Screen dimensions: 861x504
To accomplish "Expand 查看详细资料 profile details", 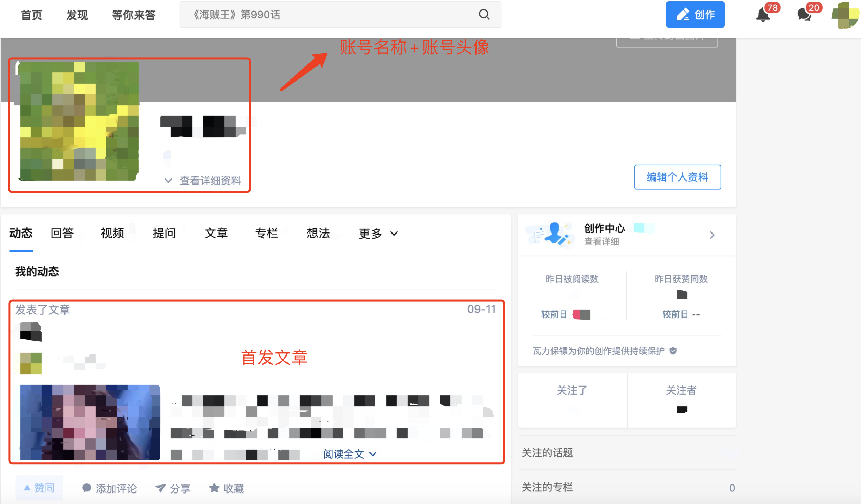I will tap(203, 181).
